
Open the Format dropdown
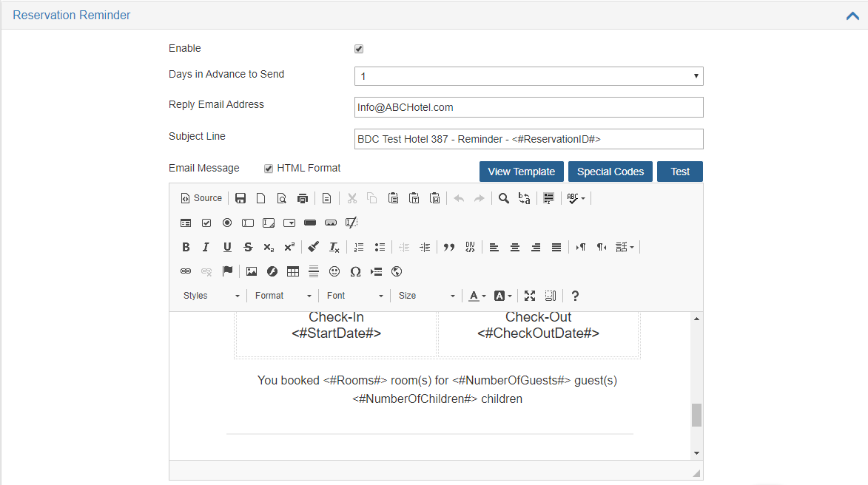click(283, 296)
